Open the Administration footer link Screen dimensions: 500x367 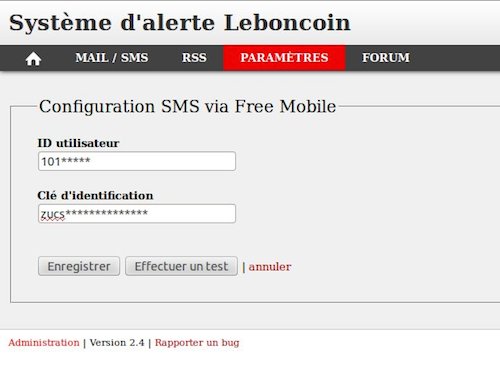(x=44, y=343)
